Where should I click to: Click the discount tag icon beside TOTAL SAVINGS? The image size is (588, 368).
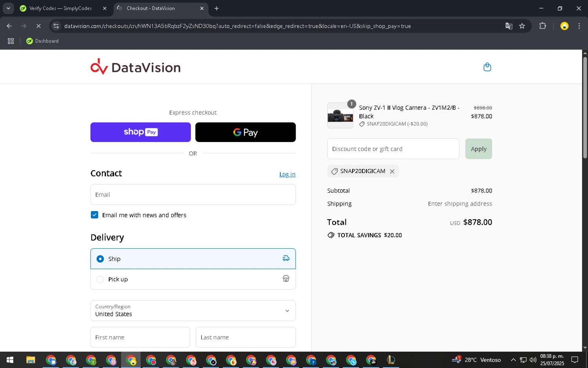tap(331, 235)
